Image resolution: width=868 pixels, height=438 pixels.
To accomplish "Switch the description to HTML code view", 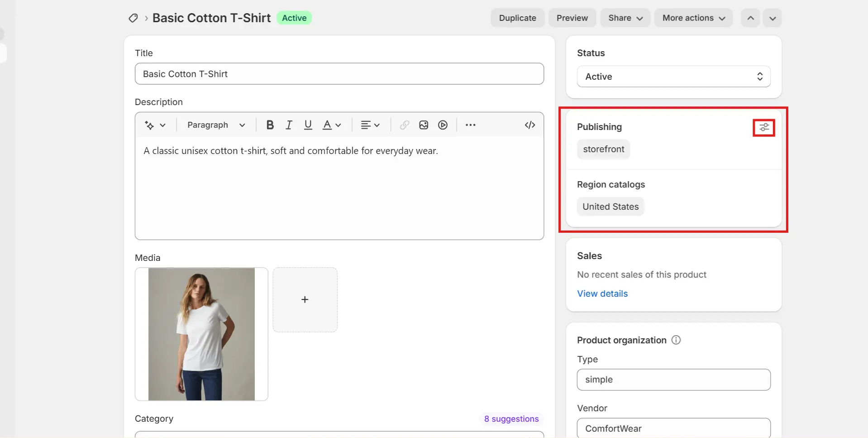I will 529,125.
